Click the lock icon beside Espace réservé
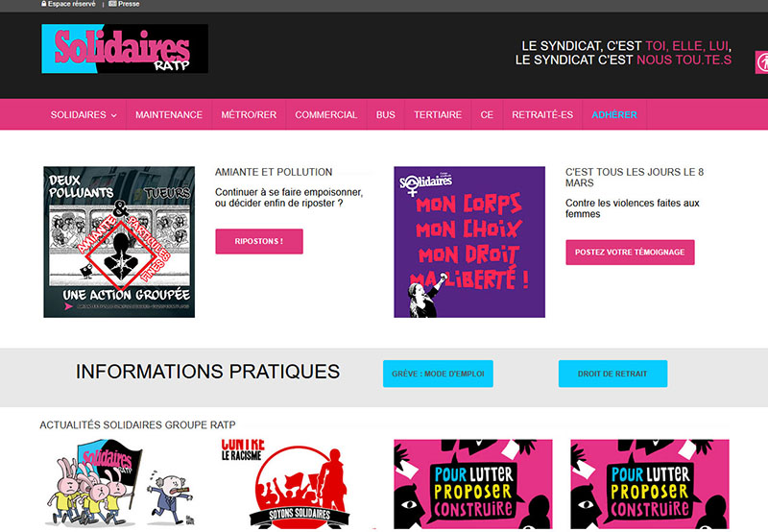Image resolution: width=768 pixels, height=532 pixels. pyautogui.click(x=44, y=4)
